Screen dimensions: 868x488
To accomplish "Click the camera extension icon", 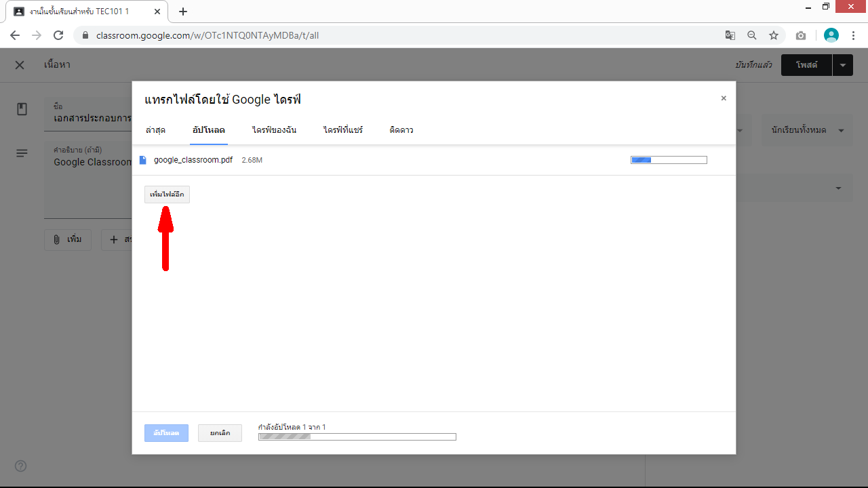I will tap(801, 35).
